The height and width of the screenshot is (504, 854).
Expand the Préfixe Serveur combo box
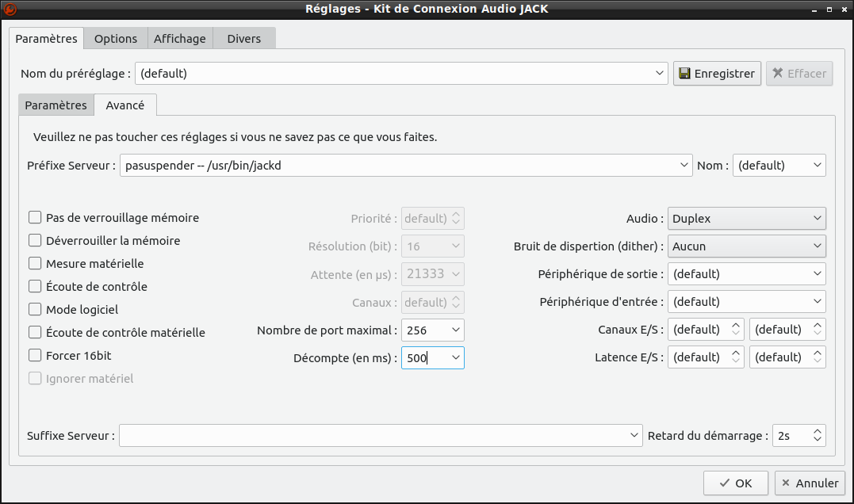click(x=684, y=166)
